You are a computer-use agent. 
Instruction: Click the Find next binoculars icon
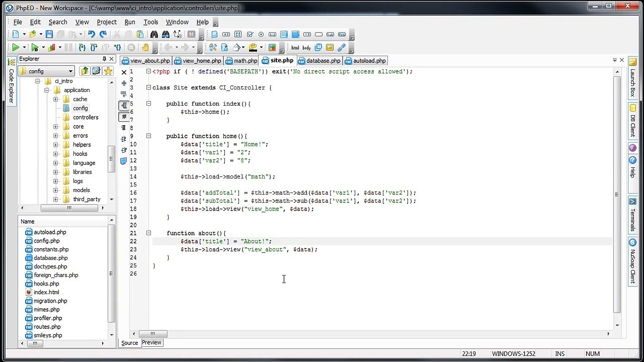(x=166, y=34)
